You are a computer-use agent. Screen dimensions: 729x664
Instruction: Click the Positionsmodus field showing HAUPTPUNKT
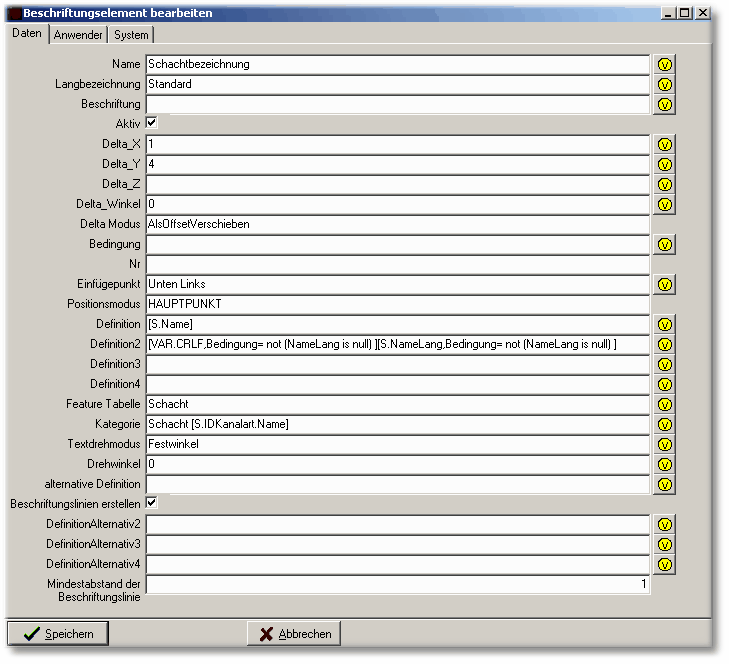point(397,304)
